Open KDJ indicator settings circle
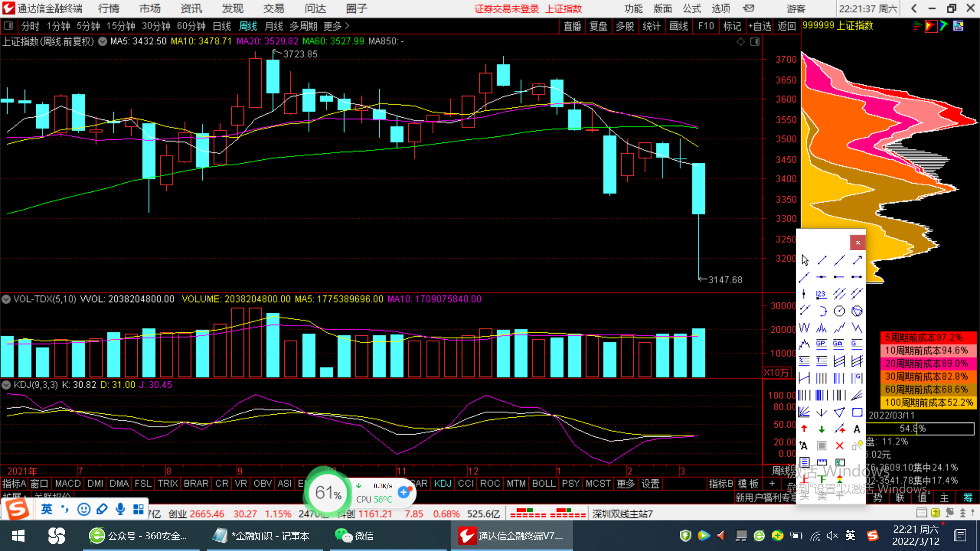The height and width of the screenshot is (551, 980). click(6, 385)
